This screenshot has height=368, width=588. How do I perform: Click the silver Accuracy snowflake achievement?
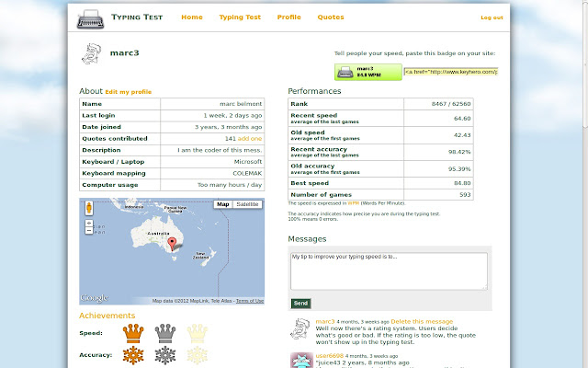click(x=166, y=355)
